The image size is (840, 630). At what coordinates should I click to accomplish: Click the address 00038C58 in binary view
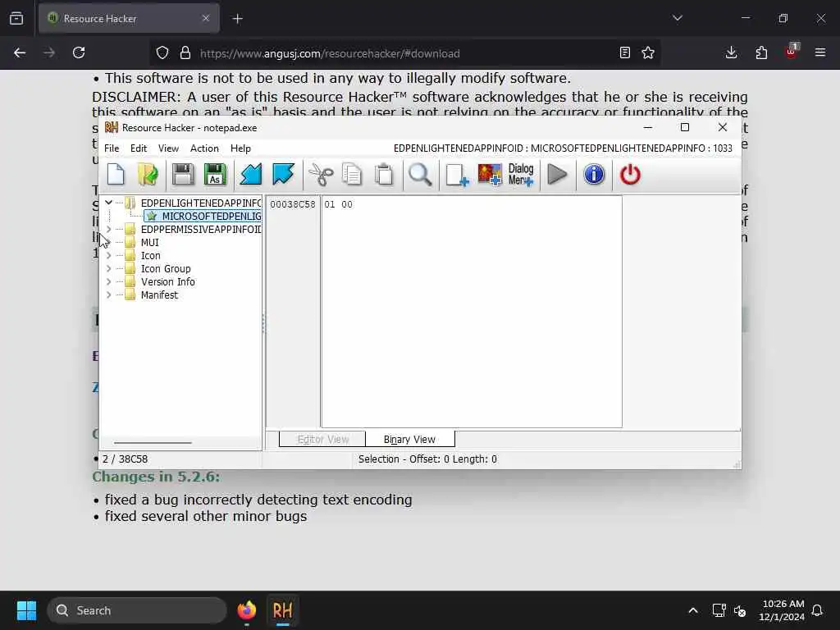coord(293,204)
